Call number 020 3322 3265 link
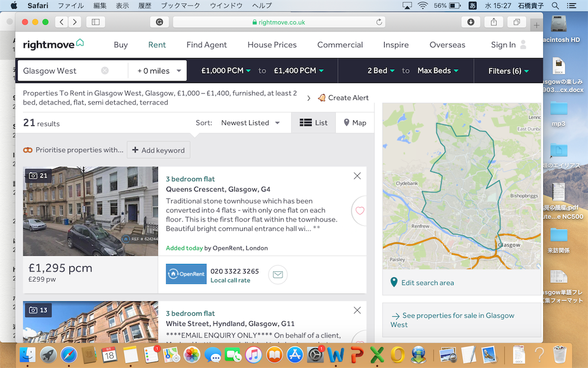Screen dimensions: 588x368 [234, 271]
